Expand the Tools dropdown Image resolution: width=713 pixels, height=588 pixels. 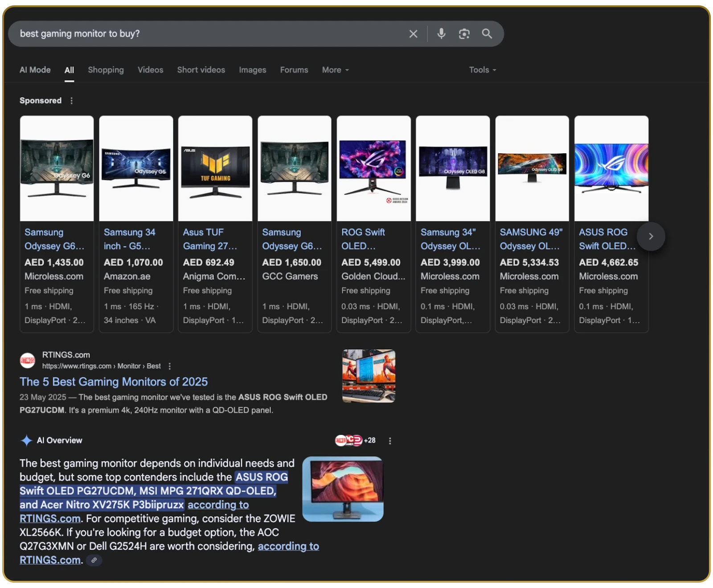click(x=482, y=70)
